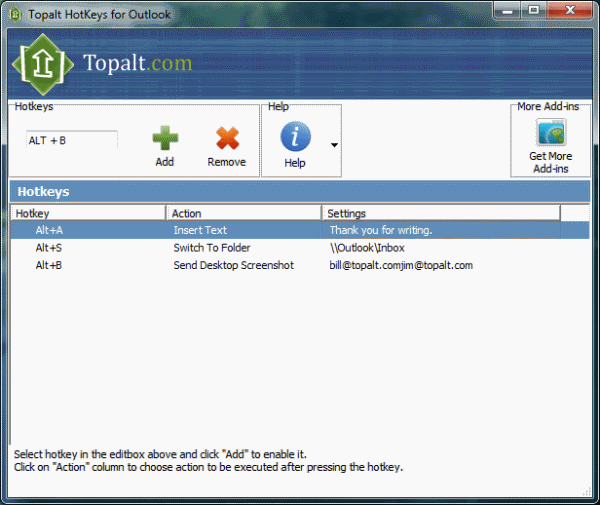Click the green plus Add icon
This screenshot has width=600, height=505.
click(x=165, y=138)
